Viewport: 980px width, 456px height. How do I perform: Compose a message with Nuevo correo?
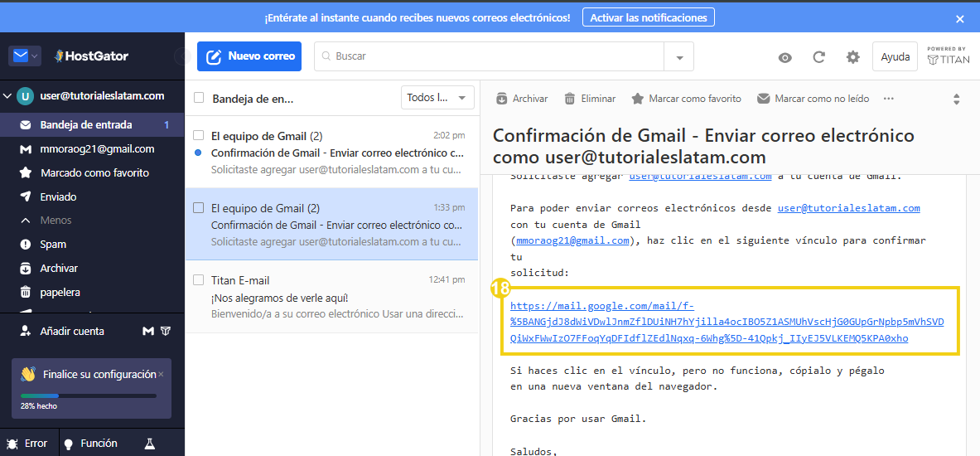(x=249, y=56)
